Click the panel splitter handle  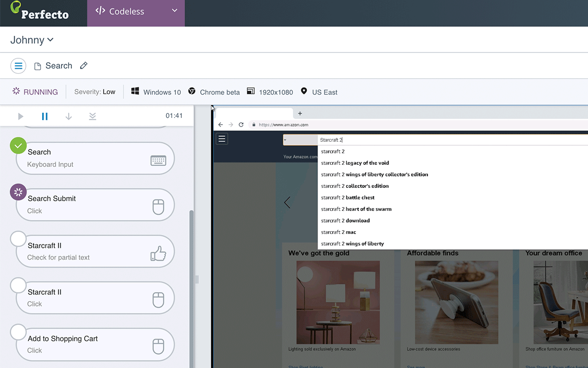tap(197, 279)
